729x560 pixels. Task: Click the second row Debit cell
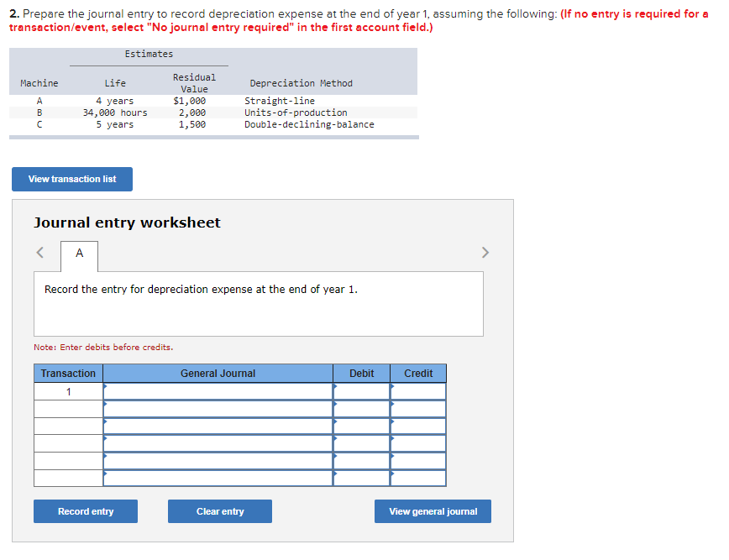tap(362, 409)
